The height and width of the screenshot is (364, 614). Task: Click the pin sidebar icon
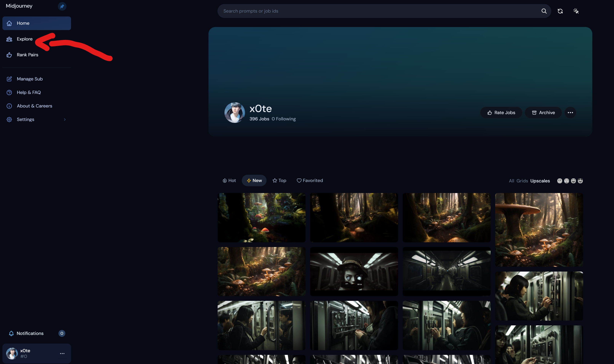coord(62,6)
